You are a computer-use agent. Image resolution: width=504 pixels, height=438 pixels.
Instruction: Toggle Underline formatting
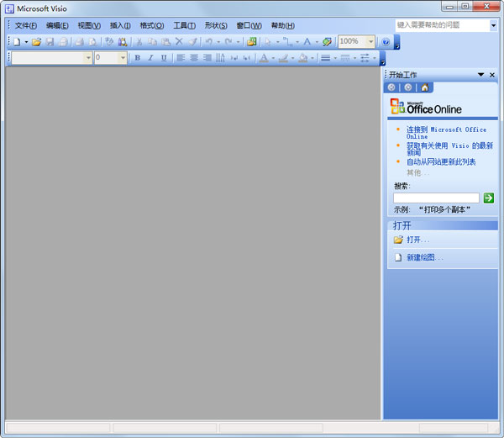(164, 58)
